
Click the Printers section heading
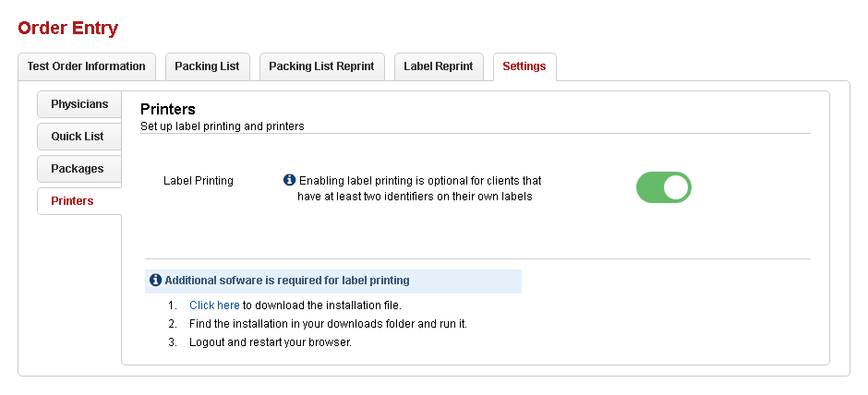coord(167,109)
